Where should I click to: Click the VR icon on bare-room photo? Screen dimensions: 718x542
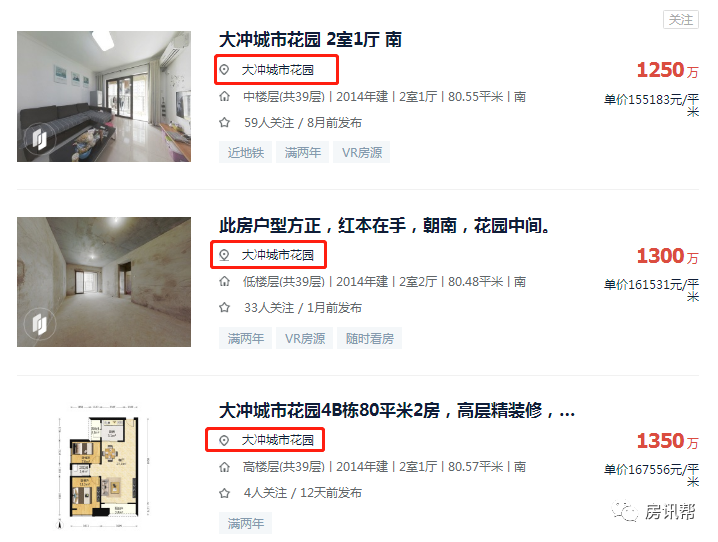click(x=39, y=324)
